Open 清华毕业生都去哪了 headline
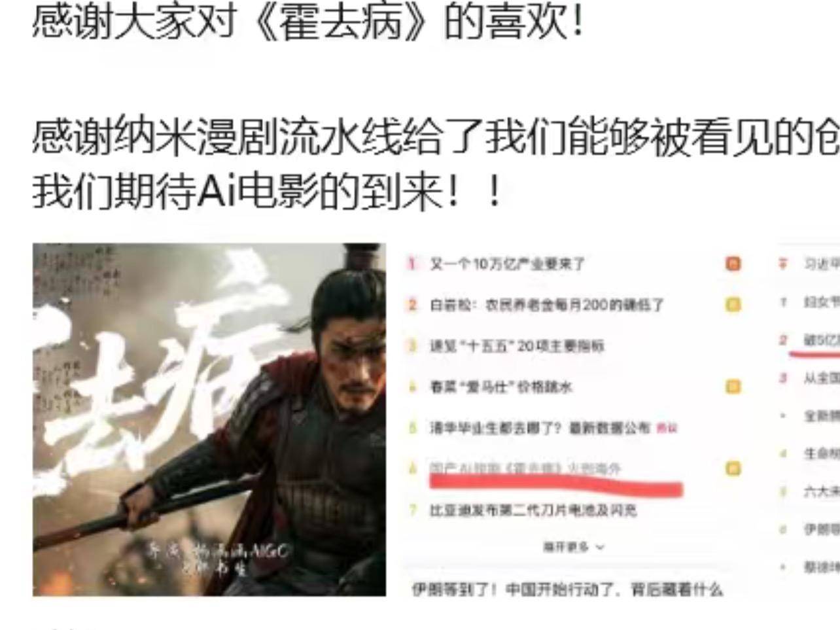This screenshot has height=630, width=840. [540, 428]
